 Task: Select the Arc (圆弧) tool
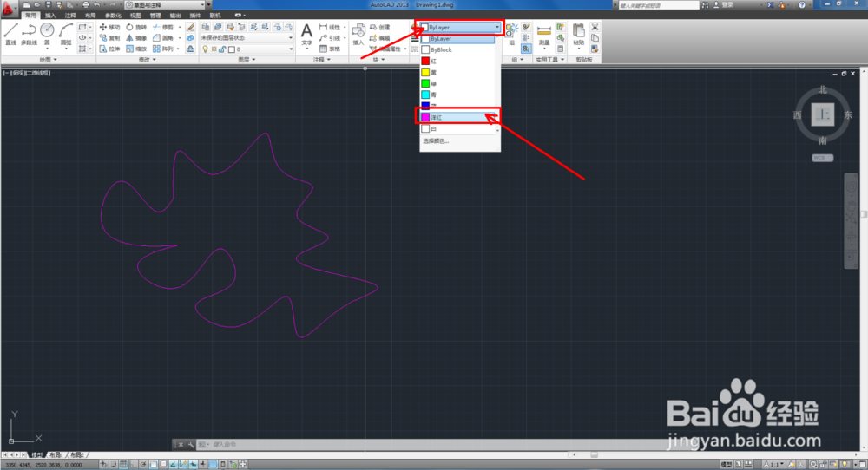(66, 34)
